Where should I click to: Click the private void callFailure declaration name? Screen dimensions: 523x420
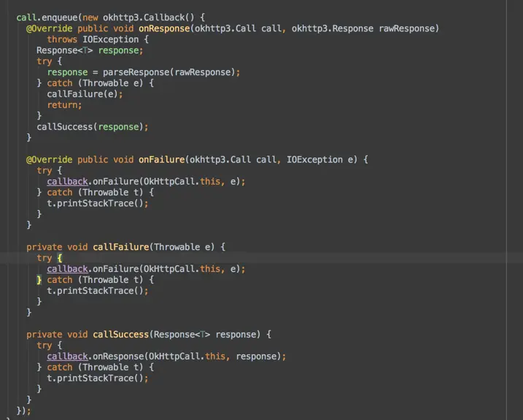click(121, 247)
